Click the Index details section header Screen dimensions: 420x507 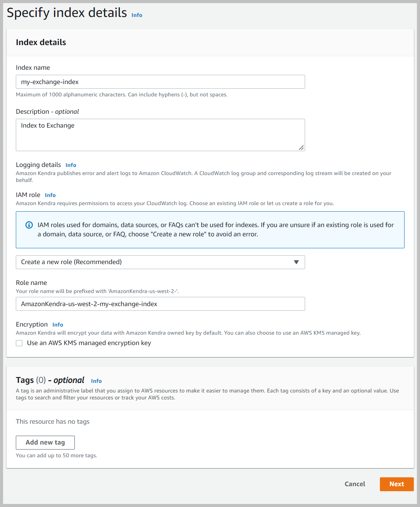click(x=41, y=42)
